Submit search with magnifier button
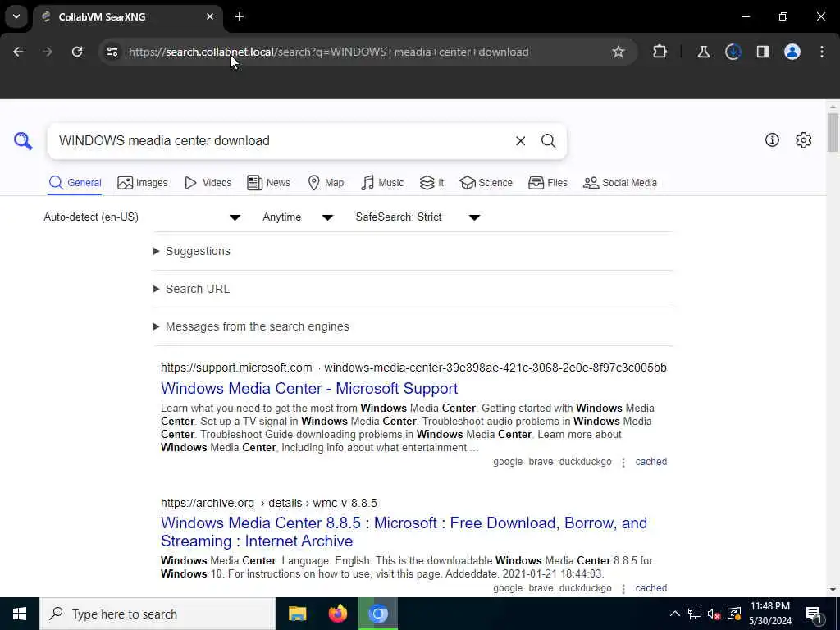840x630 pixels. pyautogui.click(x=548, y=141)
